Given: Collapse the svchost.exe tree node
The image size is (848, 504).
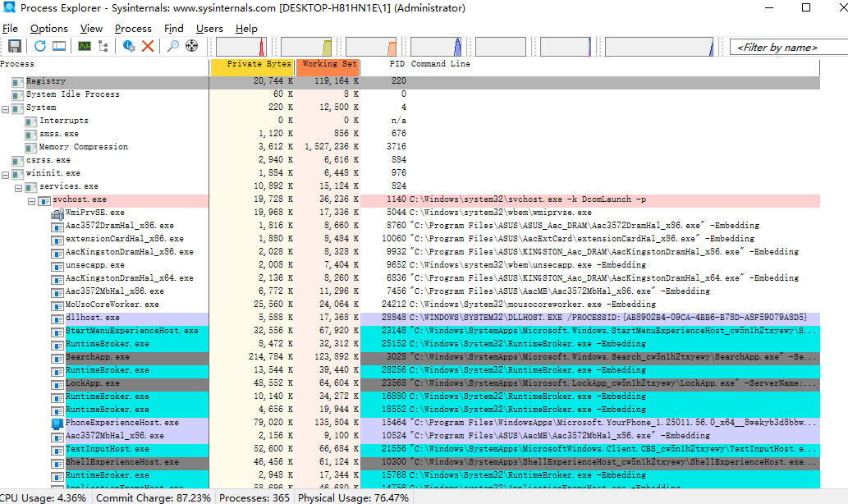Looking at the screenshot, I should coord(31,201).
